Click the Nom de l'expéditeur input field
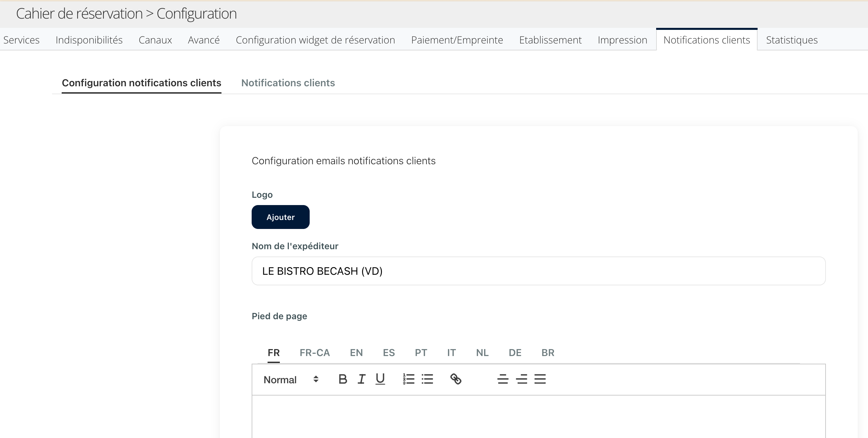868x438 pixels. [538, 271]
